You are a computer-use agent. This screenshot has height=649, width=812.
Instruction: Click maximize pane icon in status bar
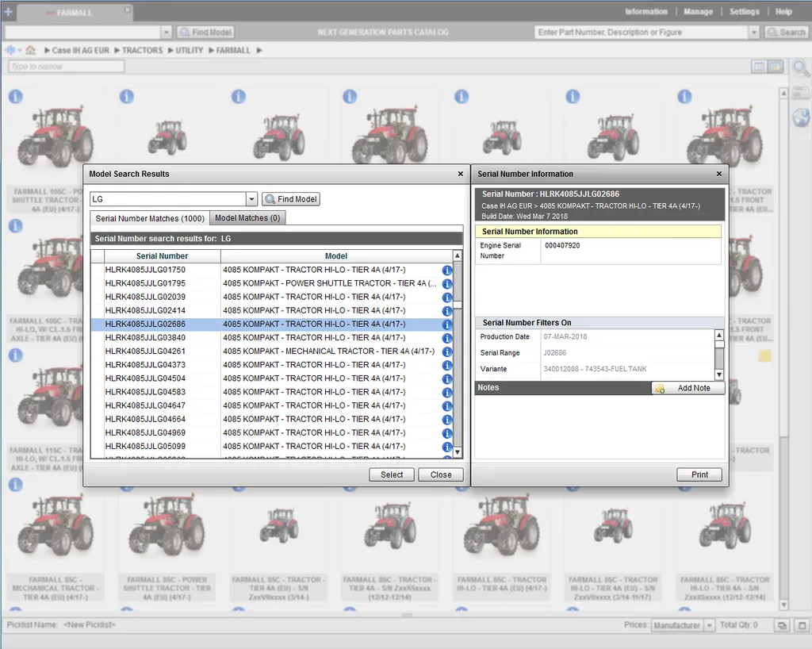(801, 625)
